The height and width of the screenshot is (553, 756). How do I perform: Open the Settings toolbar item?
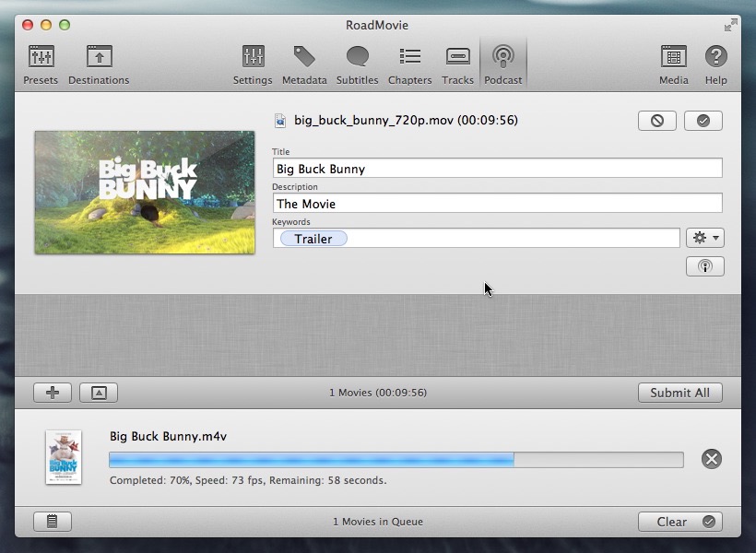tap(253, 65)
